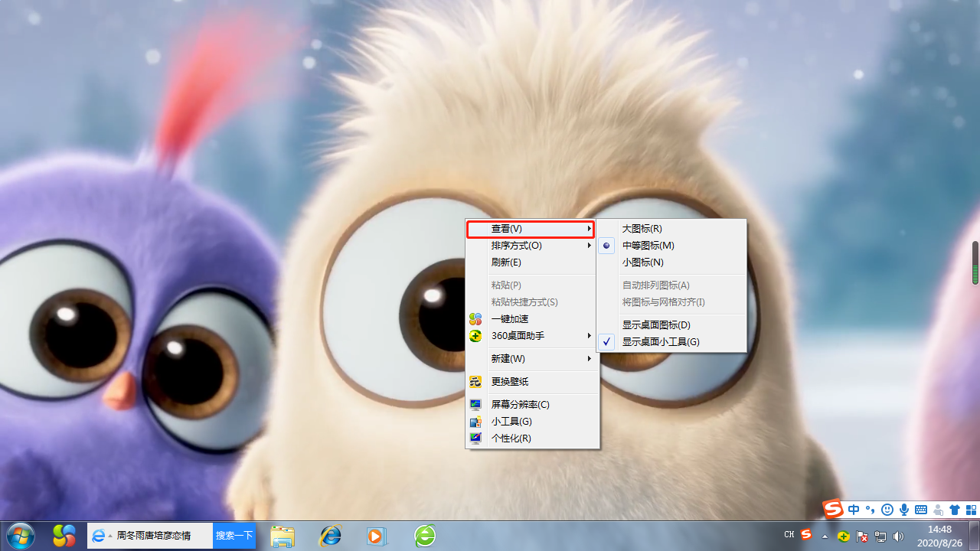The height and width of the screenshot is (551, 980).
Task: Click the greyed-out 粘贴(P) entry
Action: [x=531, y=285]
